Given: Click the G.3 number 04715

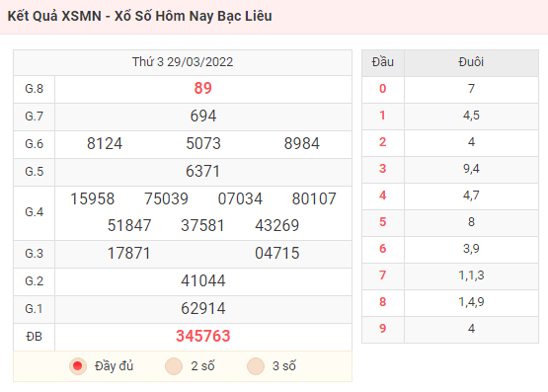Looking at the screenshot, I should coord(276,253).
